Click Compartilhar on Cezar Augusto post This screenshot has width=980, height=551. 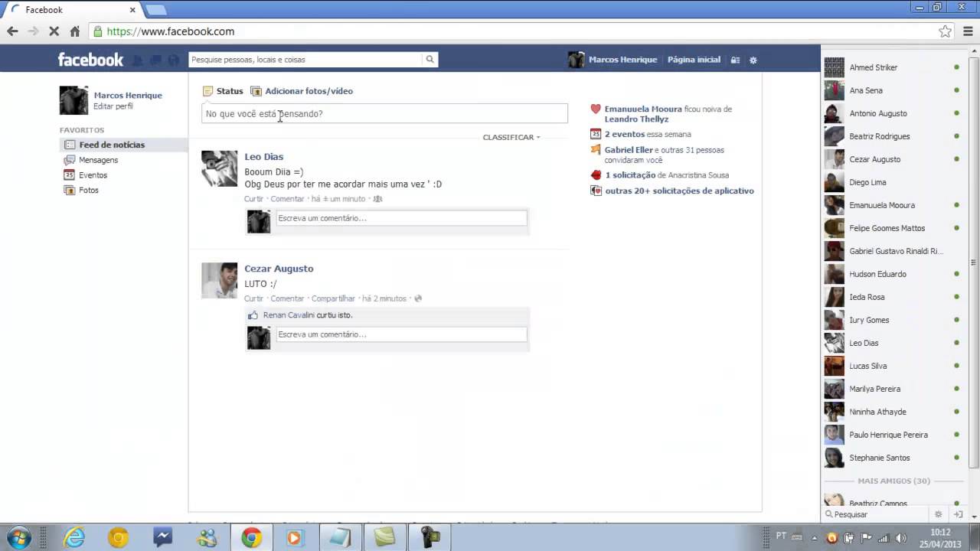[333, 298]
